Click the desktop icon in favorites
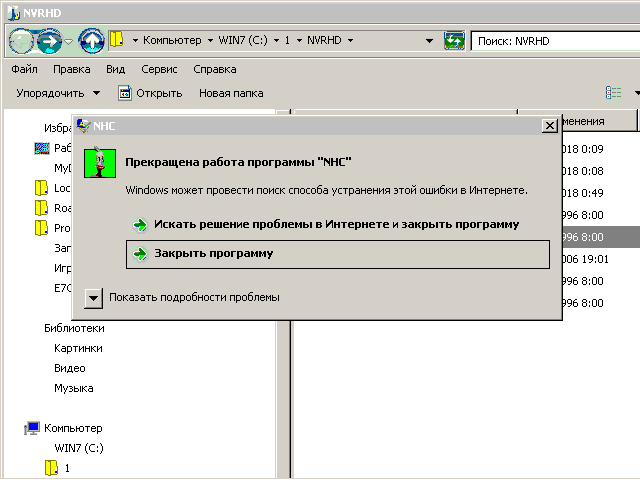The image size is (640, 480). (x=42, y=148)
